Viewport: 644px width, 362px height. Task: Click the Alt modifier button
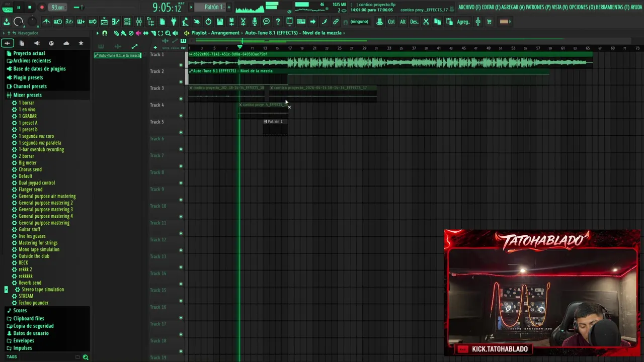click(x=403, y=22)
